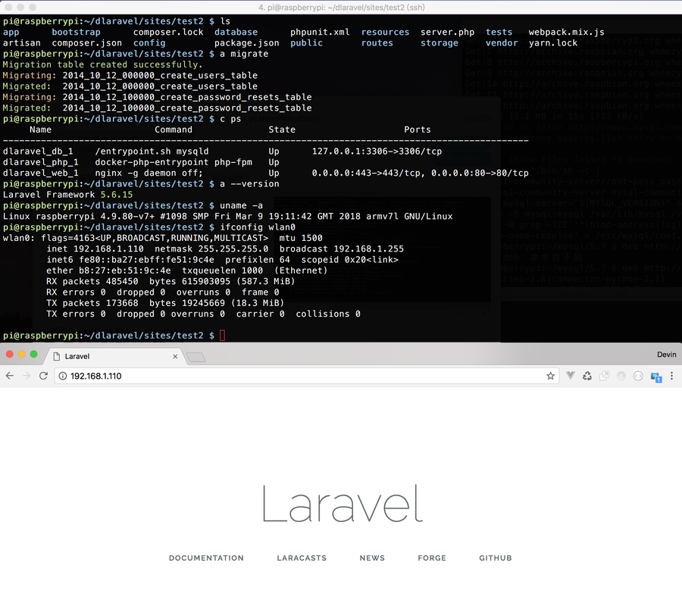This screenshot has height=616, width=682.
Task: Click the 'uname -a' command in terminal
Action: coord(242,205)
